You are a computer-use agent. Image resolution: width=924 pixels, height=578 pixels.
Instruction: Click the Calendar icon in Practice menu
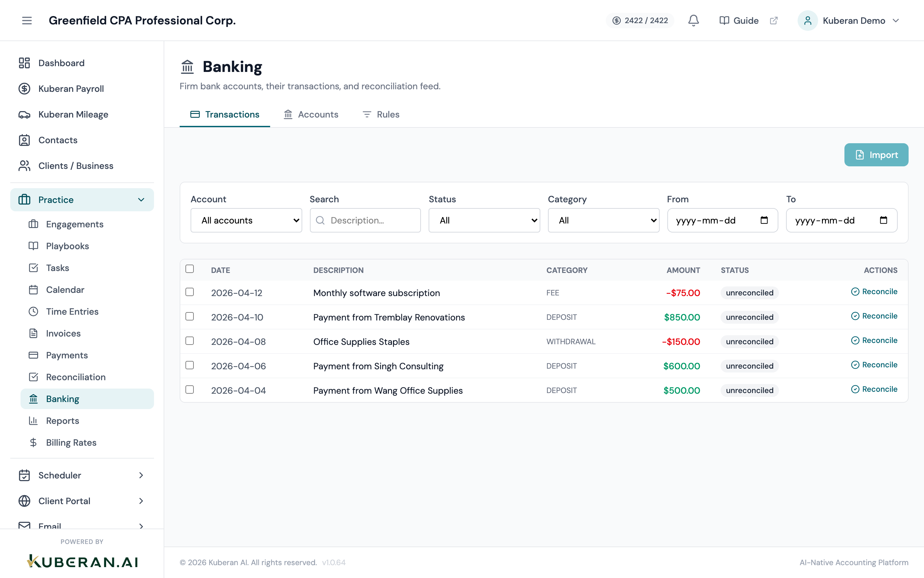click(34, 290)
